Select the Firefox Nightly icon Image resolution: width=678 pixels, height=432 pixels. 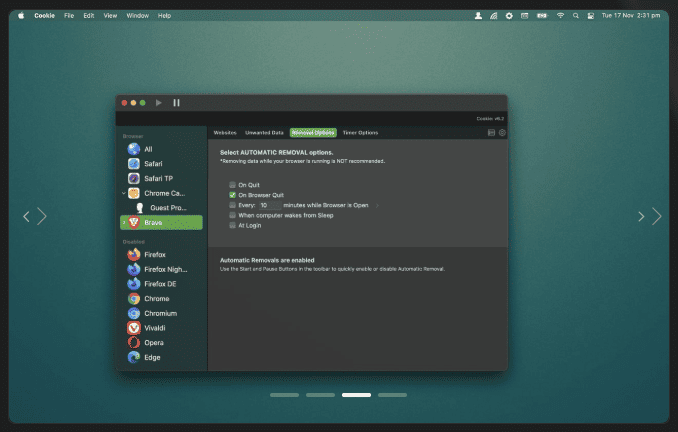(x=134, y=269)
